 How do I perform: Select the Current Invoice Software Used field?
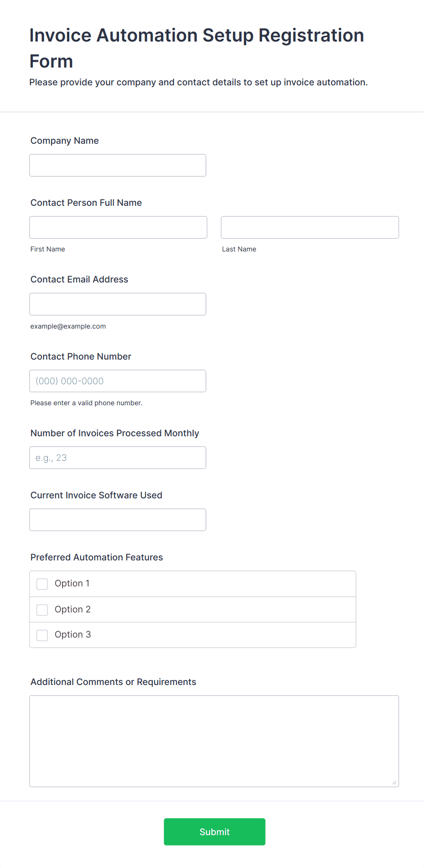coord(118,519)
